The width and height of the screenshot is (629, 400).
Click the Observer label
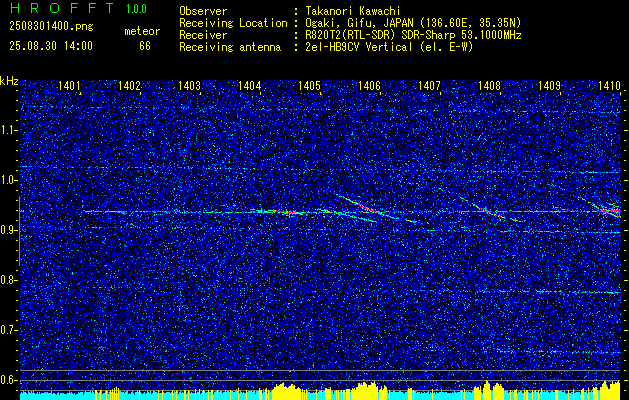(x=203, y=11)
